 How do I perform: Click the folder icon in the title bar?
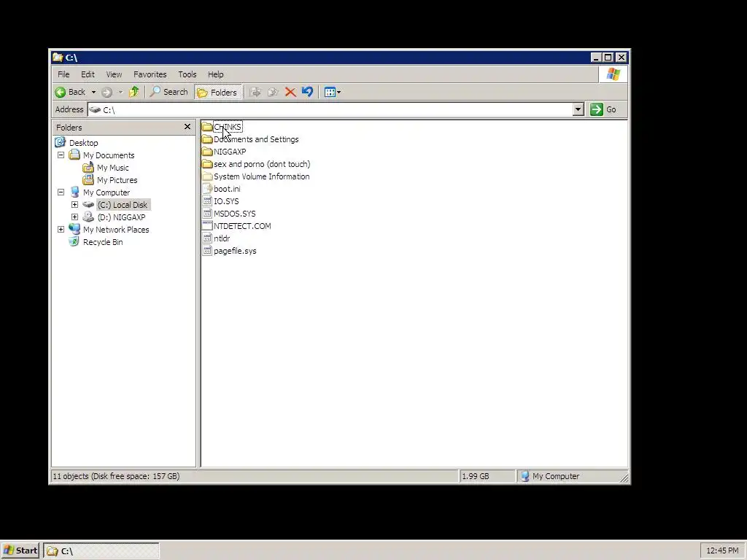[x=58, y=57]
